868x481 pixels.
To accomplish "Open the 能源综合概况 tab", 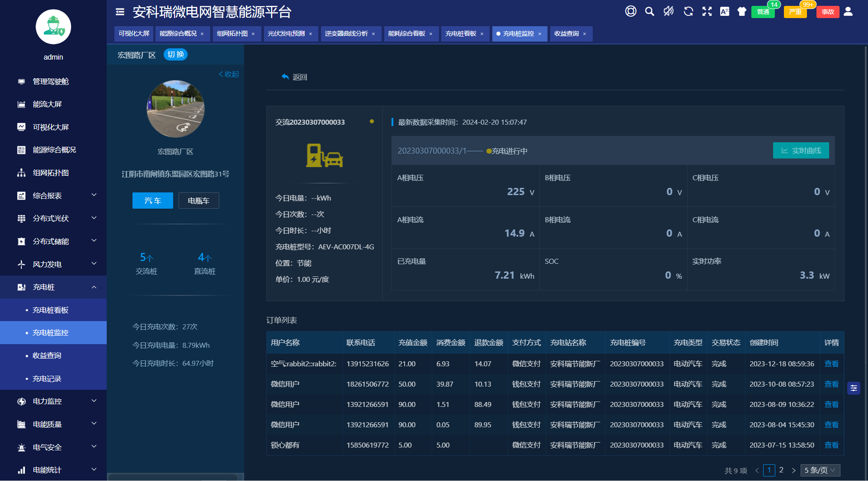I will [179, 33].
